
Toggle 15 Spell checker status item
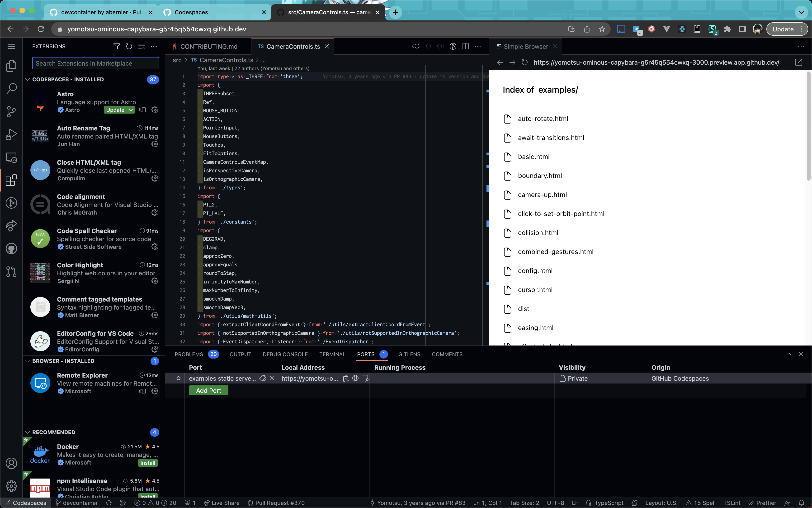click(x=701, y=503)
